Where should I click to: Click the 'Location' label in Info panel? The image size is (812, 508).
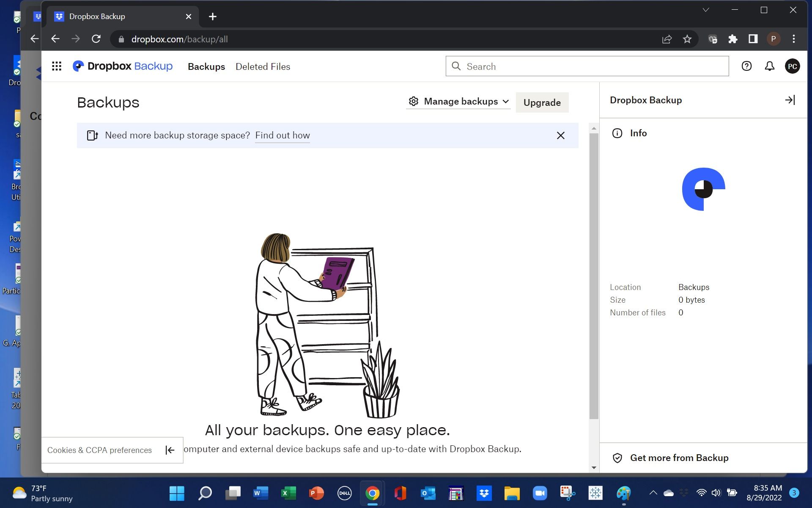pyautogui.click(x=625, y=287)
